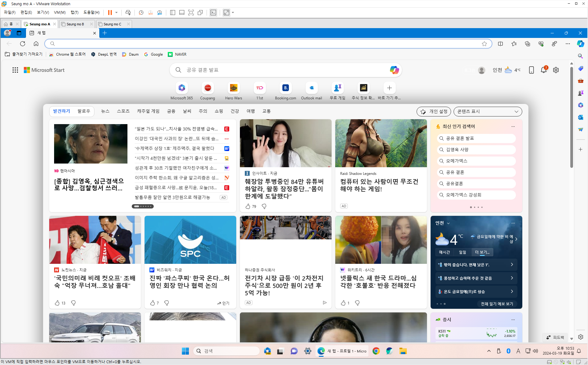Favorite this page with the star icon
This screenshot has width=588, height=365.
coord(484,44)
